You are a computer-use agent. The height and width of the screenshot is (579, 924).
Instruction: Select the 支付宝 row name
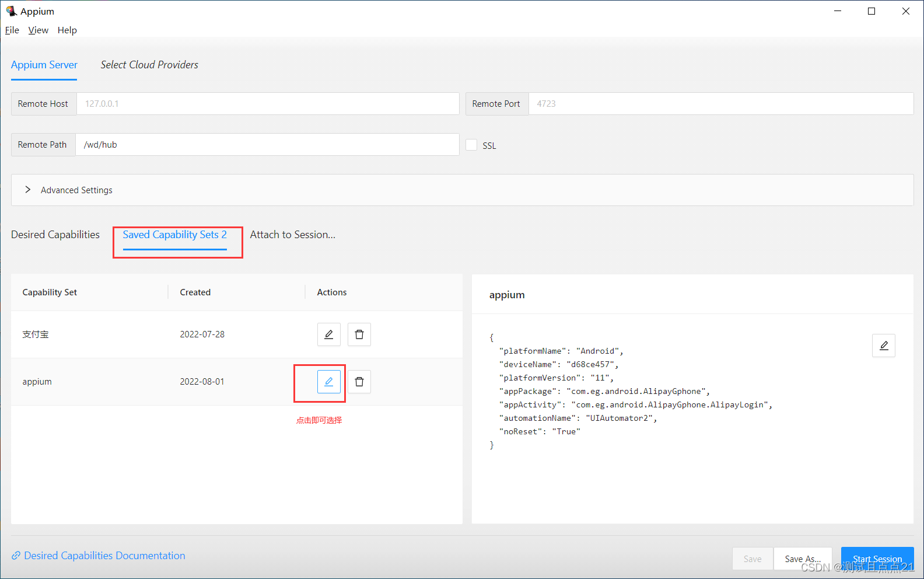coord(36,334)
